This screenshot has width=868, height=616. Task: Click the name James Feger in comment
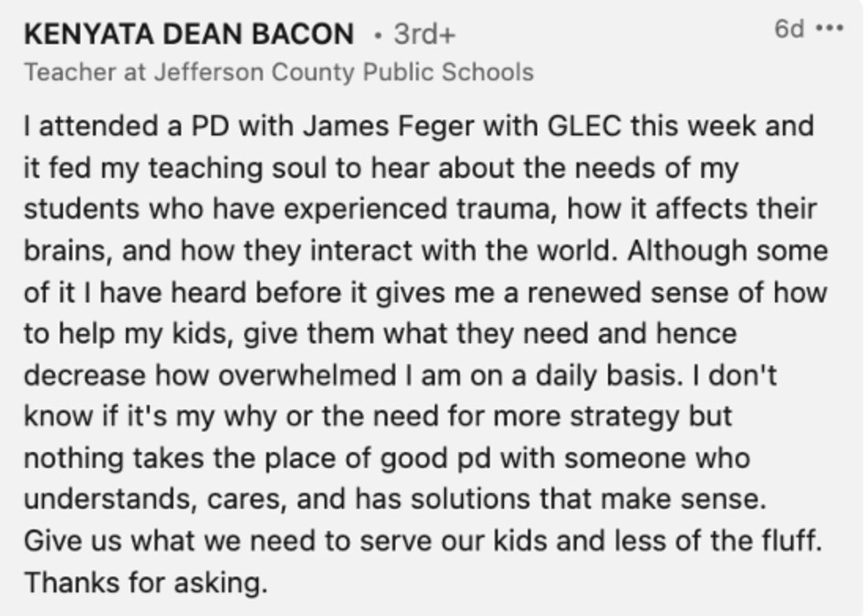tap(388, 126)
